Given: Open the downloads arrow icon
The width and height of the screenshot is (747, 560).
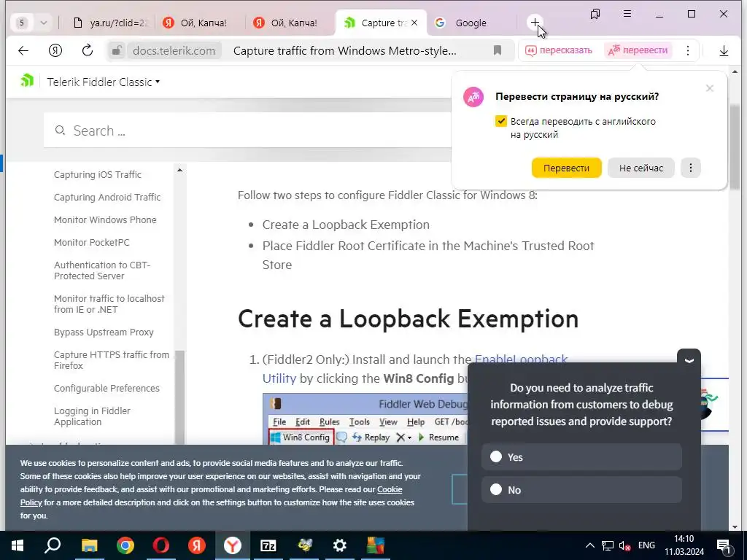Looking at the screenshot, I should coord(724,50).
